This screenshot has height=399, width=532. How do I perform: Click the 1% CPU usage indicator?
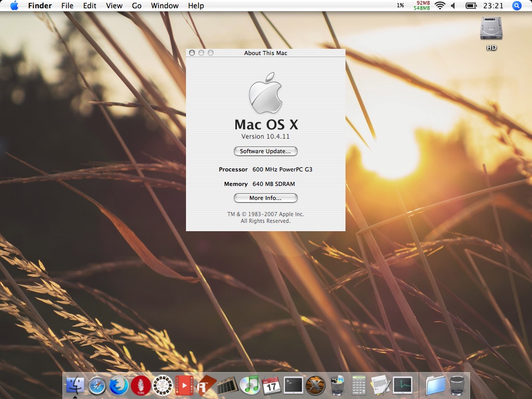coord(401,5)
